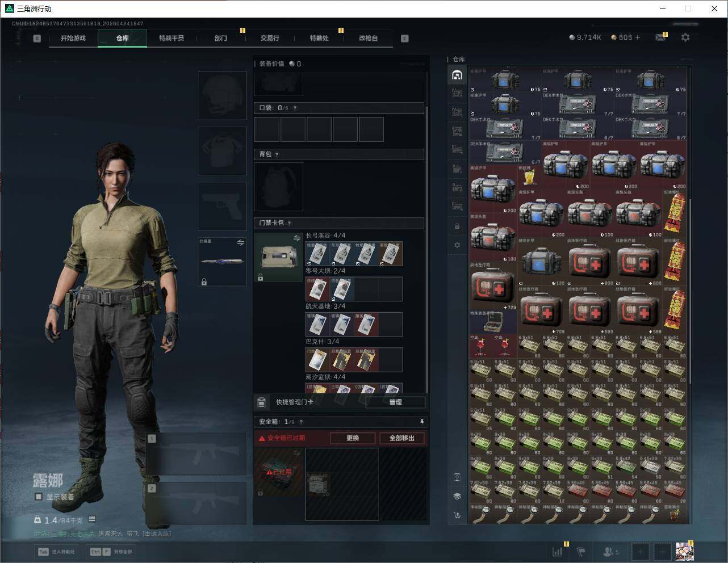Click the plus icon next to 608
Viewport: 728px width, 563px height.
click(x=638, y=37)
